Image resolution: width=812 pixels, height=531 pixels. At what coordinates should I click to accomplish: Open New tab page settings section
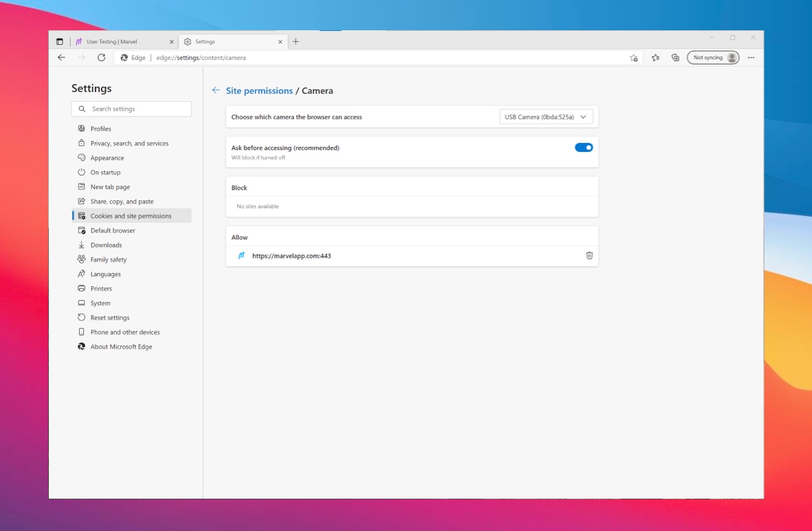pos(131,186)
